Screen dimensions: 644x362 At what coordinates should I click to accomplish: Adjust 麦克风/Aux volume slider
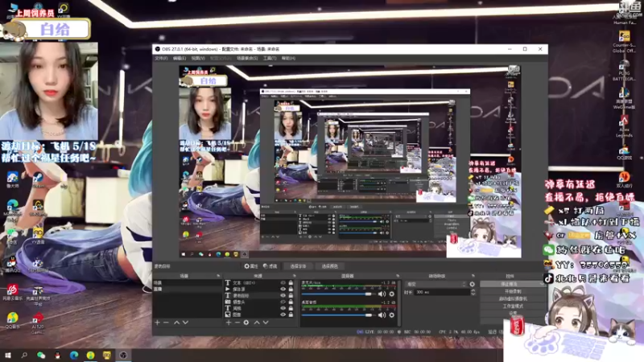[x=338, y=294]
